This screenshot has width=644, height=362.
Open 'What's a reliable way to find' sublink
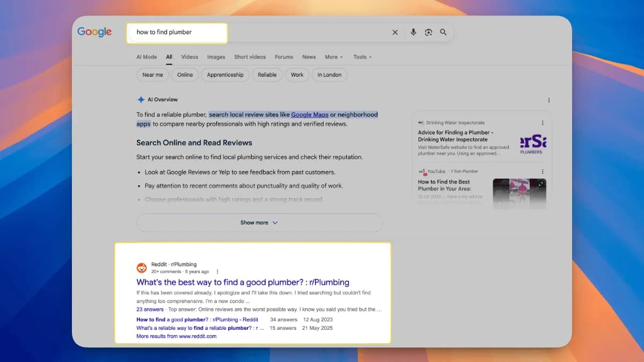coord(200,328)
